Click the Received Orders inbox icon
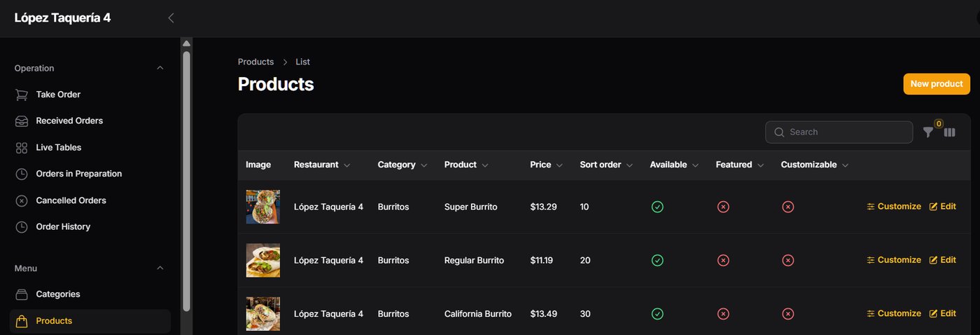This screenshot has height=335, width=980. [22, 121]
